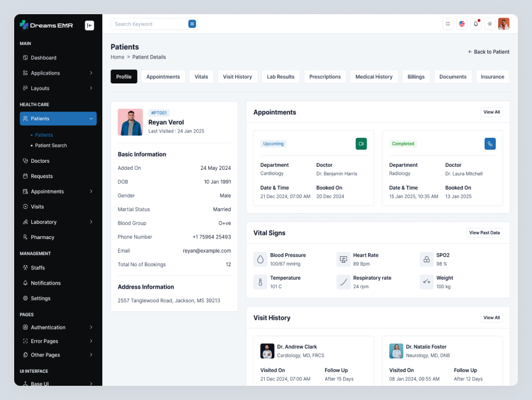Open the Lab Results tab
The image size is (532, 400).
[280, 76]
